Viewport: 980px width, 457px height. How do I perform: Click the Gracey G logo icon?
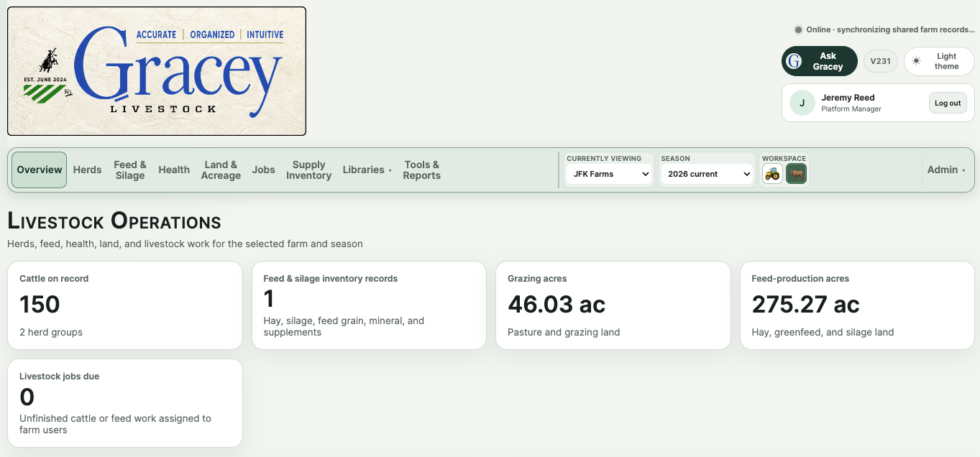click(794, 61)
